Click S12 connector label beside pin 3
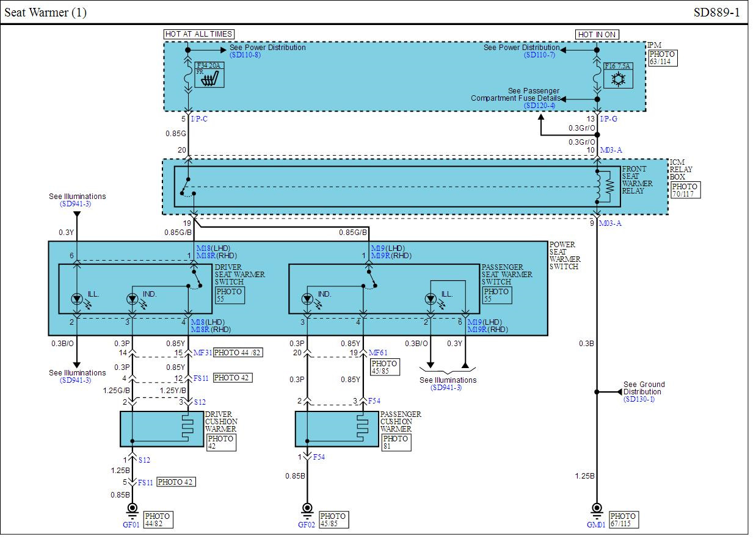 [200, 402]
